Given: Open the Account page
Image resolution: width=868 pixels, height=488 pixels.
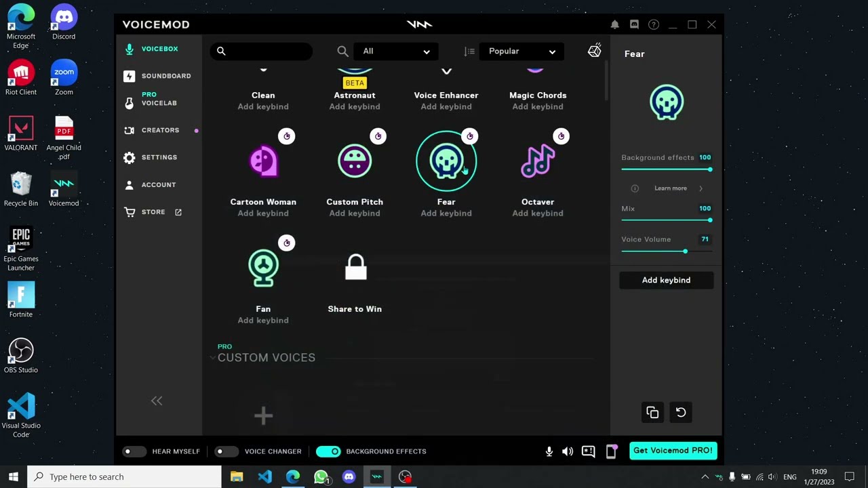Looking at the screenshot, I should [x=150, y=184].
